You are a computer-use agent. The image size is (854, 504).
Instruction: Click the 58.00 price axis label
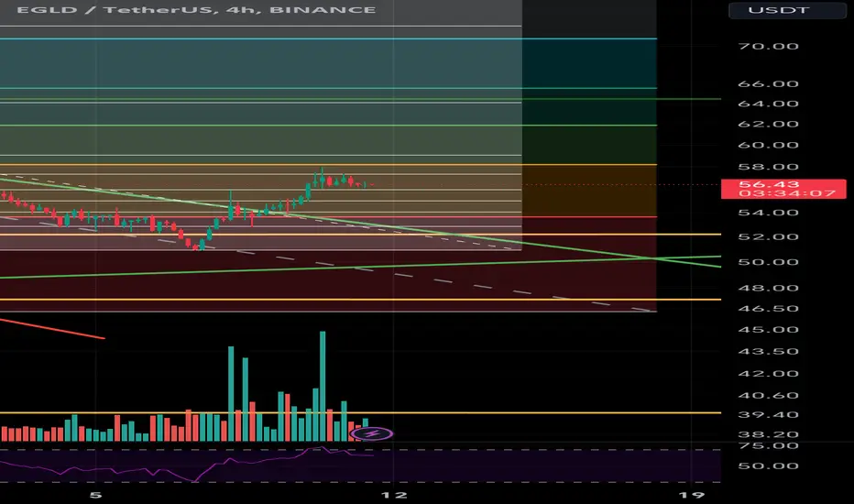(x=768, y=167)
